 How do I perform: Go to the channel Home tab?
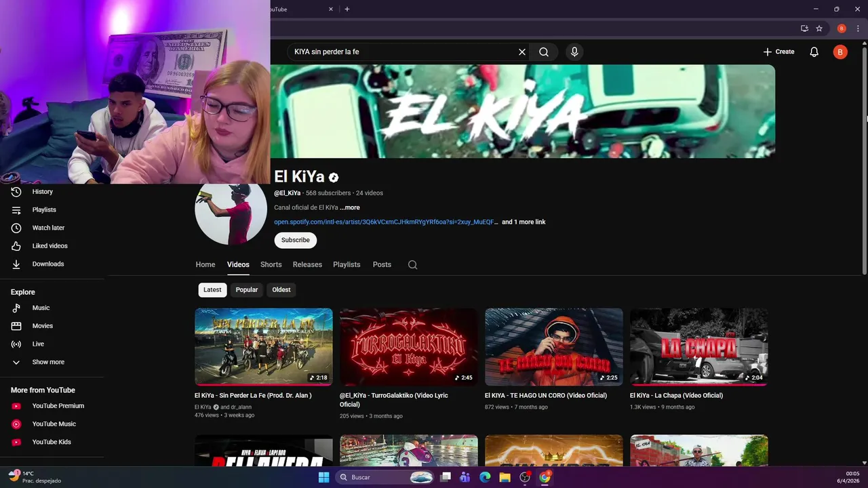click(205, 264)
